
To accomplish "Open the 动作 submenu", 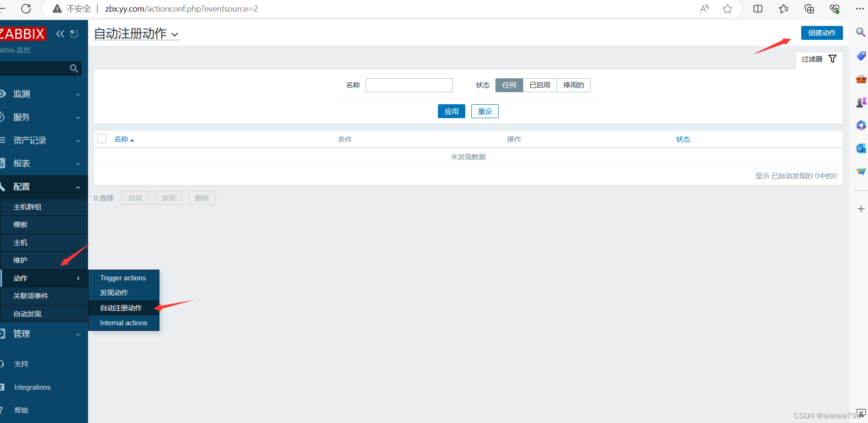I will [44, 278].
